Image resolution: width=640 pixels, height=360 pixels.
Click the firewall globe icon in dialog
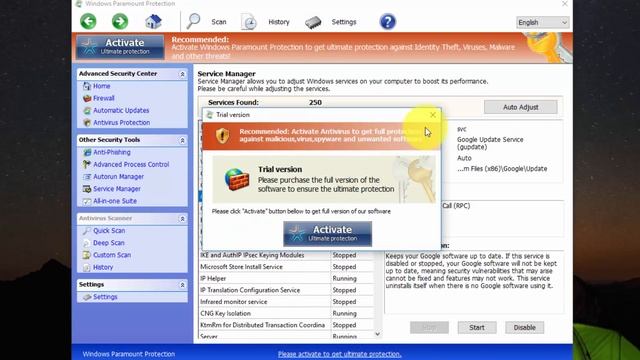pyautogui.click(x=237, y=180)
